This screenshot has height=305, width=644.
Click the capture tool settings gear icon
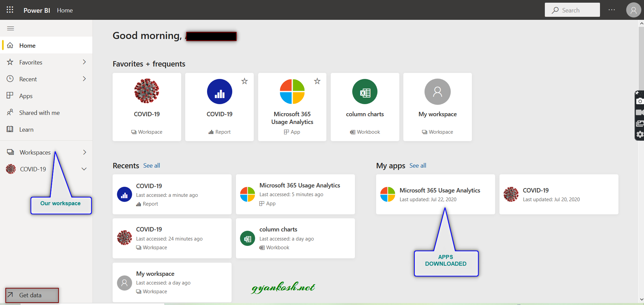640,135
